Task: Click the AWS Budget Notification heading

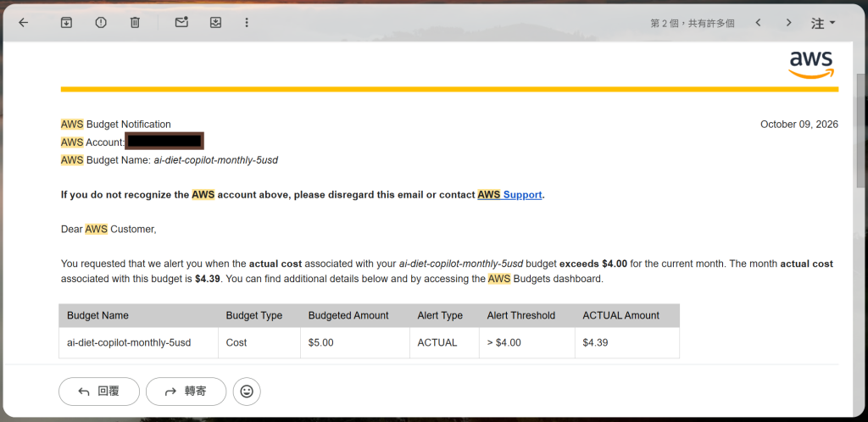Action: click(x=115, y=125)
